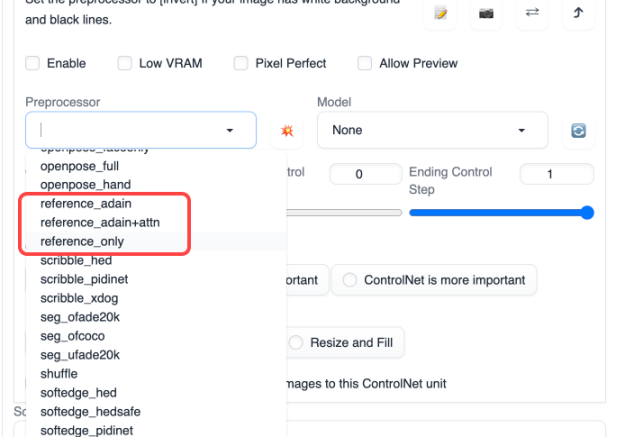Refresh the model list with blue icon
This screenshot has width=625, height=437.
tap(577, 131)
